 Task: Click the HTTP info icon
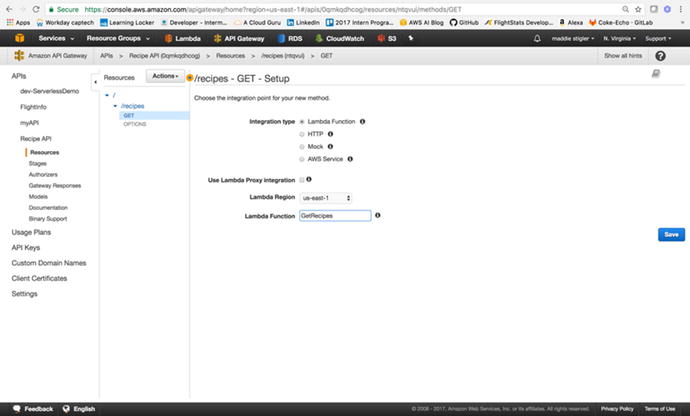(x=330, y=134)
